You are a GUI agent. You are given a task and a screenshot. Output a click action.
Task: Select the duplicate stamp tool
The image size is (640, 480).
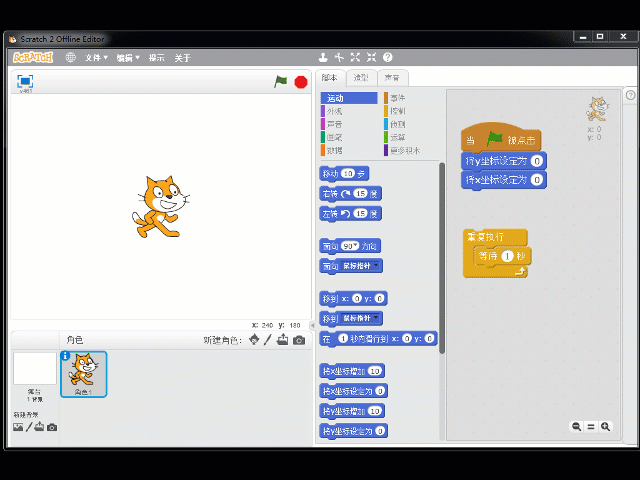click(323, 58)
